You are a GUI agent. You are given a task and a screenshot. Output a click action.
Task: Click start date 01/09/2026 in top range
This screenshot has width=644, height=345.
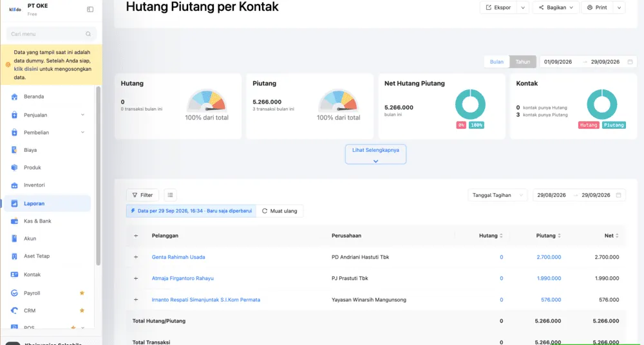pos(558,62)
